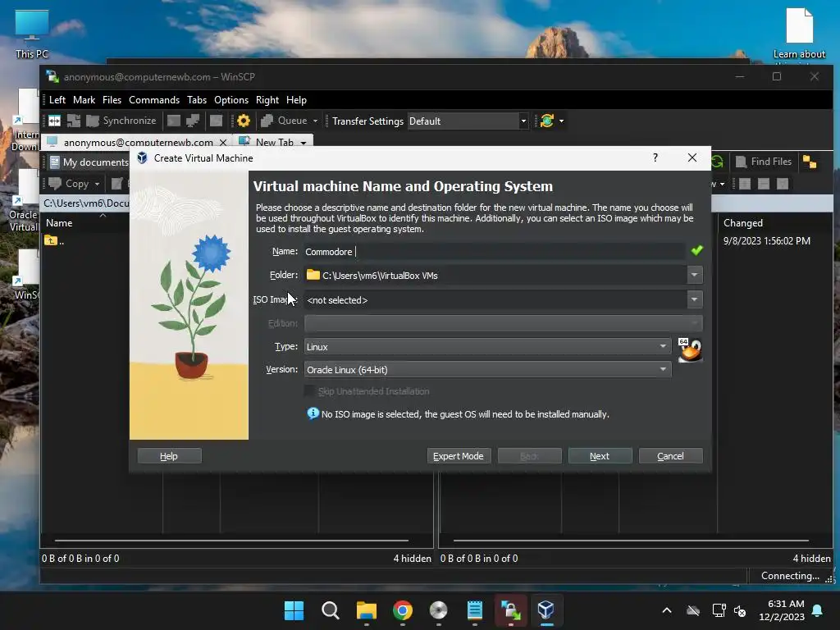Click the first commander-panels icon in WinSCP toolbar

tap(55, 121)
